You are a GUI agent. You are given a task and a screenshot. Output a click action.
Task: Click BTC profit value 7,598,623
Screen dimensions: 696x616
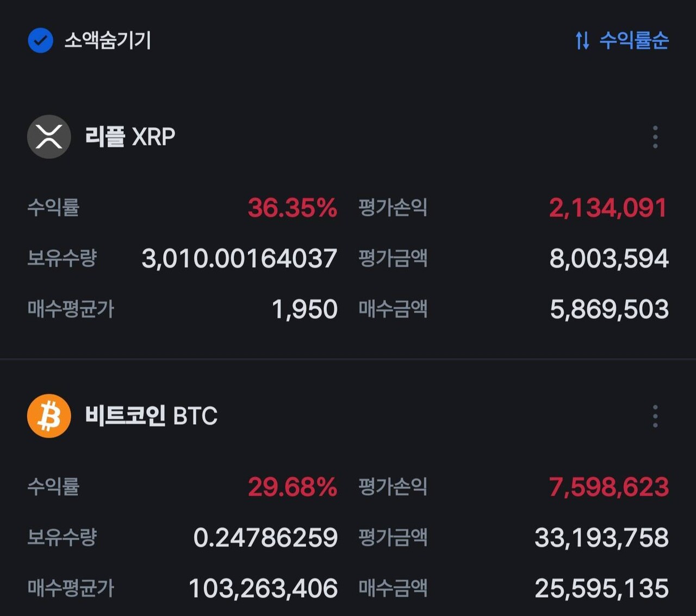click(608, 487)
